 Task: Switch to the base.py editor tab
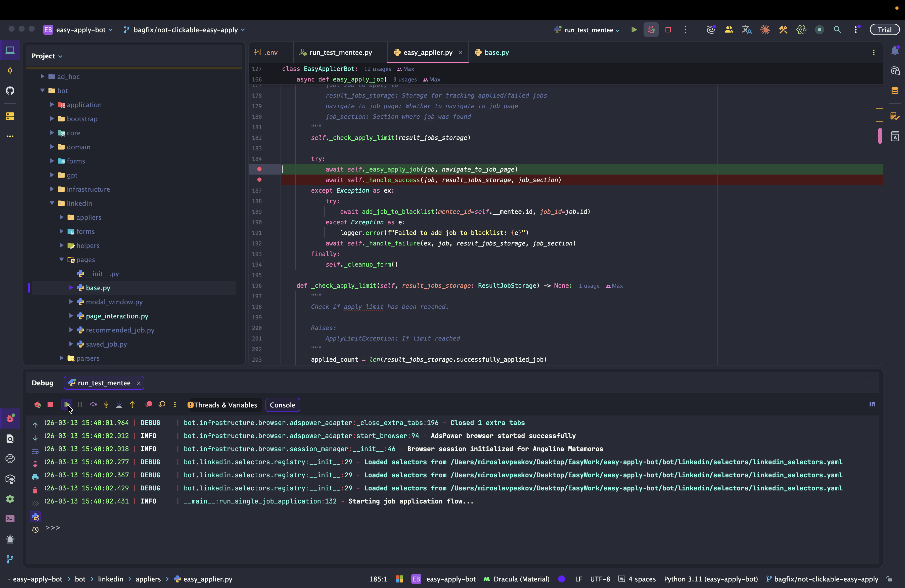pyautogui.click(x=496, y=53)
